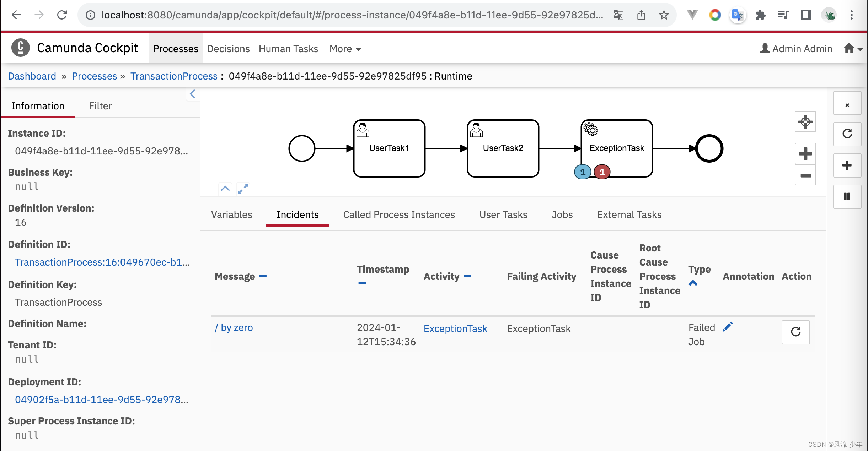This screenshot has width=868, height=451.
Task: Click the plus add variable button in sidebar
Action: coord(847,165)
